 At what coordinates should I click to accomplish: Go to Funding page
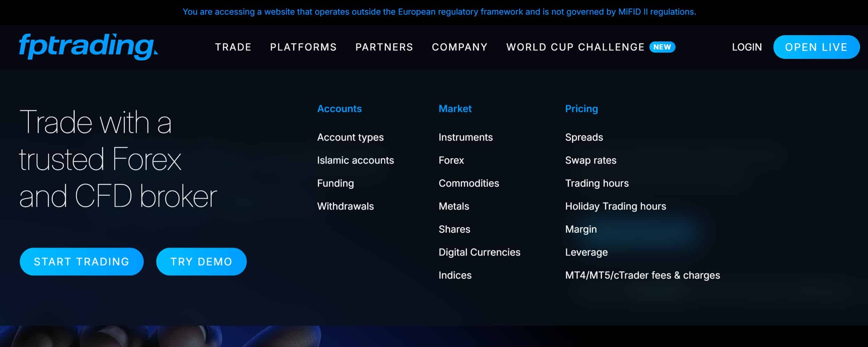tap(336, 183)
